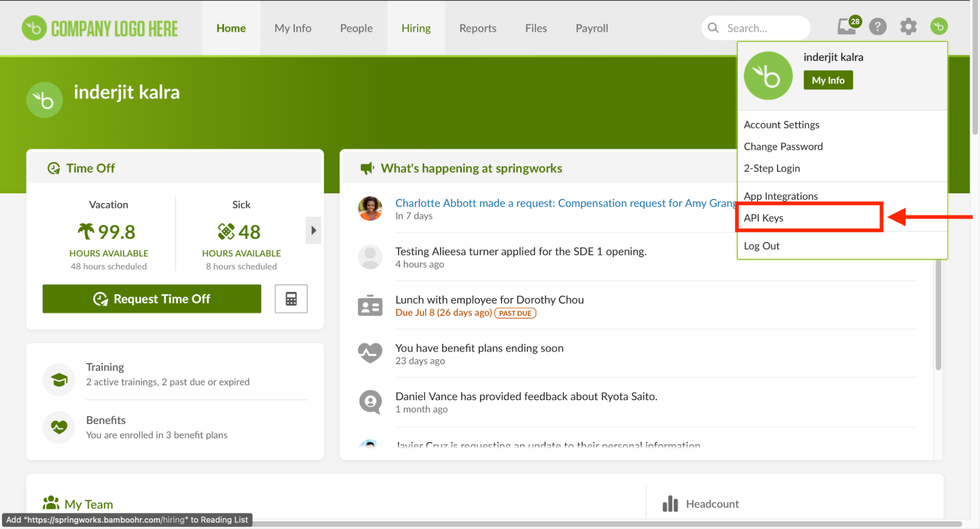Screen dimensions: 980x529
Task: Open the settings gear icon
Action: coord(908,26)
